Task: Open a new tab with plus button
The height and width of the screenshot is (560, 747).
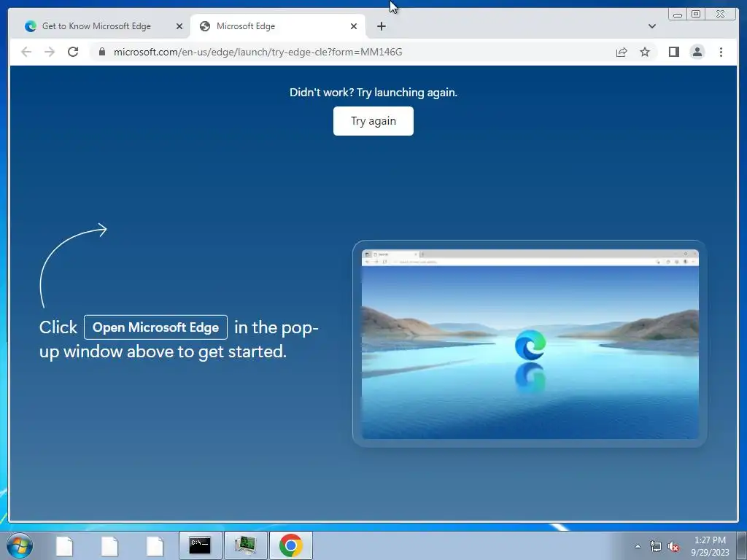Action: pos(381,26)
